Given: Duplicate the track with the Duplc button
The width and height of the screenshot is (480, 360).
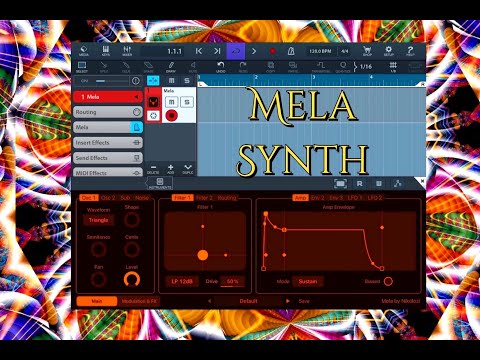Looking at the screenshot, I should coord(188,169).
